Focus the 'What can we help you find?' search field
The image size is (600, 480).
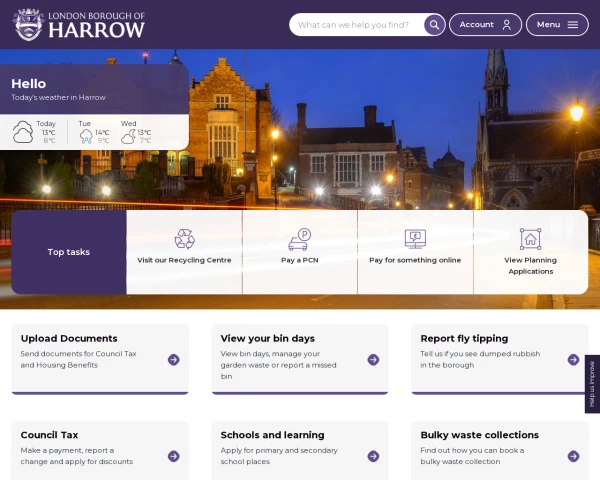[357, 25]
